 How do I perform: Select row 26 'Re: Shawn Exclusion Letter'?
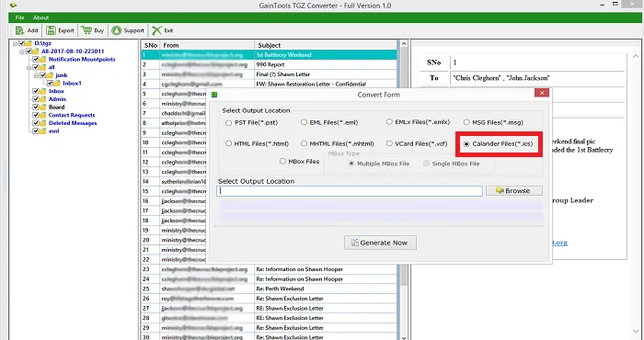(x=269, y=299)
